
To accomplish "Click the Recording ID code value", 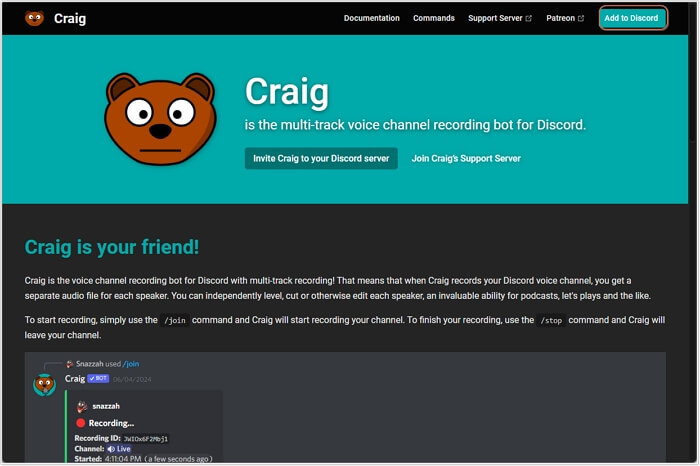I will coord(146,438).
